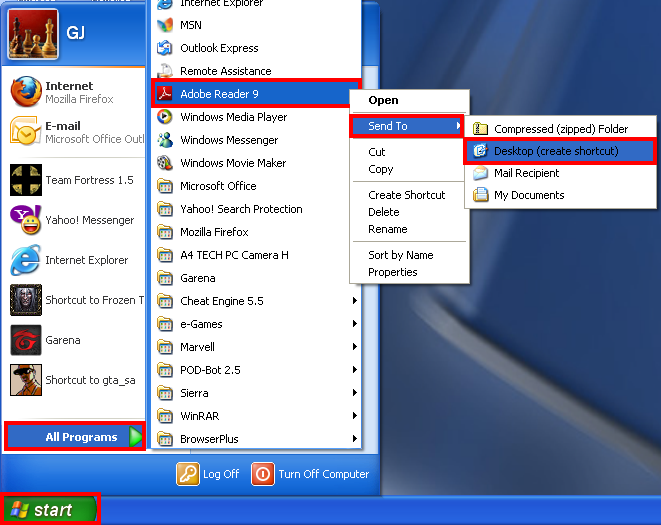Click Compressed (zipped) Folder icon
661x525 pixels.
[480, 128]
